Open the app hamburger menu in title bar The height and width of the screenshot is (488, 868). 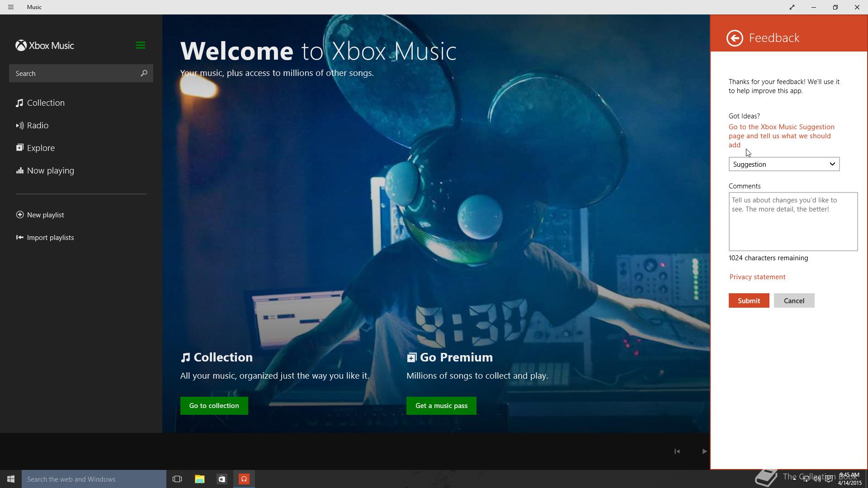pos(11,7)
